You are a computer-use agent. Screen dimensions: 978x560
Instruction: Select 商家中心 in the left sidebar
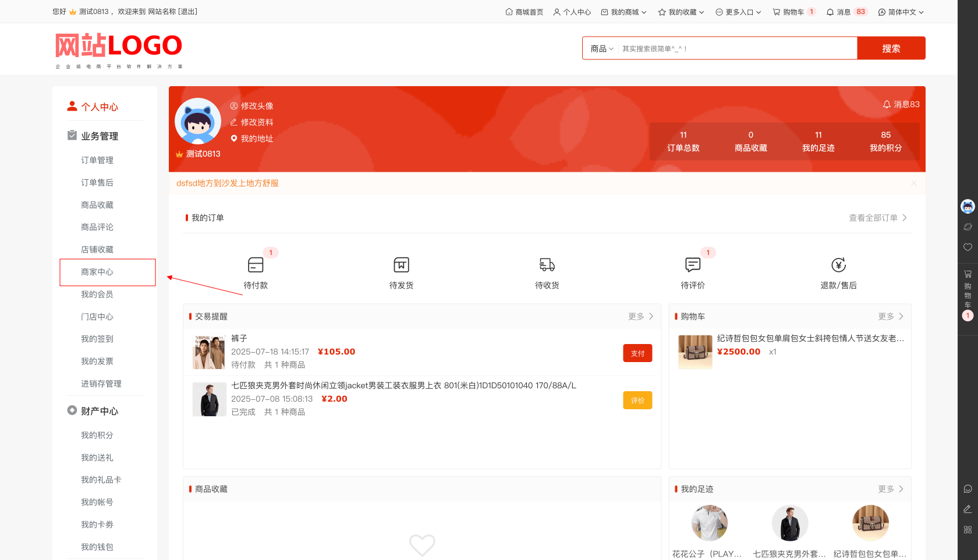pos(97,272)
